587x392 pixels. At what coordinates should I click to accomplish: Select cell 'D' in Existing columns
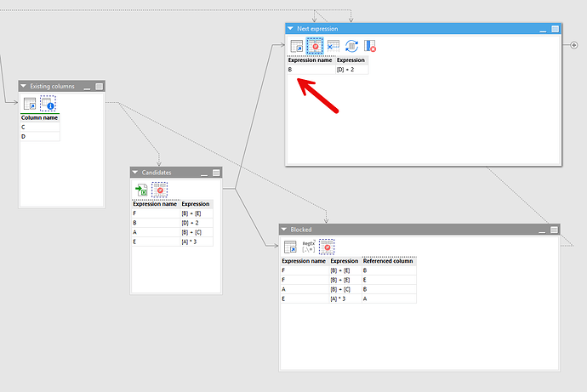point(40,136)
